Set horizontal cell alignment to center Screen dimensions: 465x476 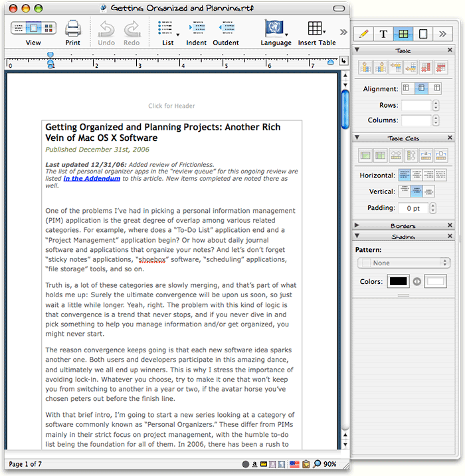(417, 175)
